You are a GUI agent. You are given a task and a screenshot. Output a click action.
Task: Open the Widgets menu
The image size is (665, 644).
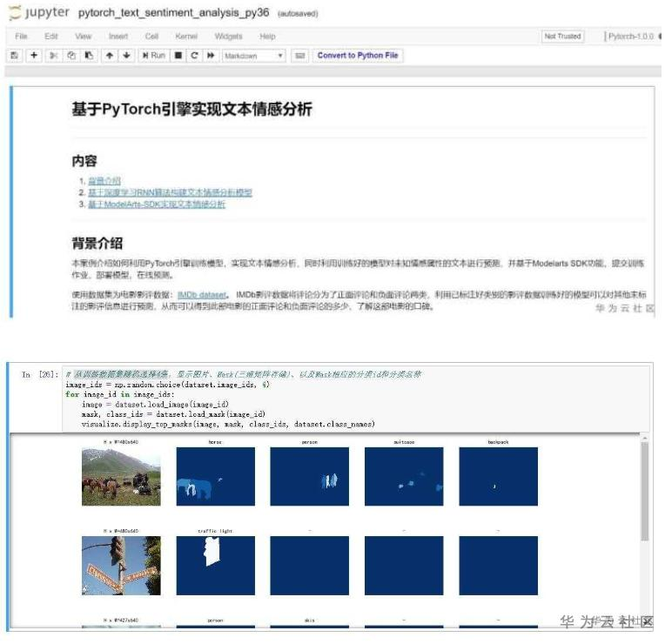pos(229,37)
